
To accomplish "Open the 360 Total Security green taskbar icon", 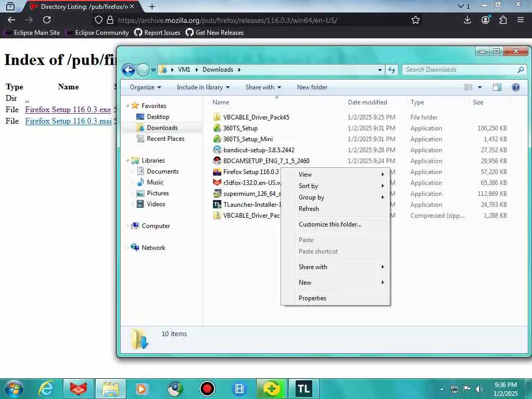I will pos(271,389).
